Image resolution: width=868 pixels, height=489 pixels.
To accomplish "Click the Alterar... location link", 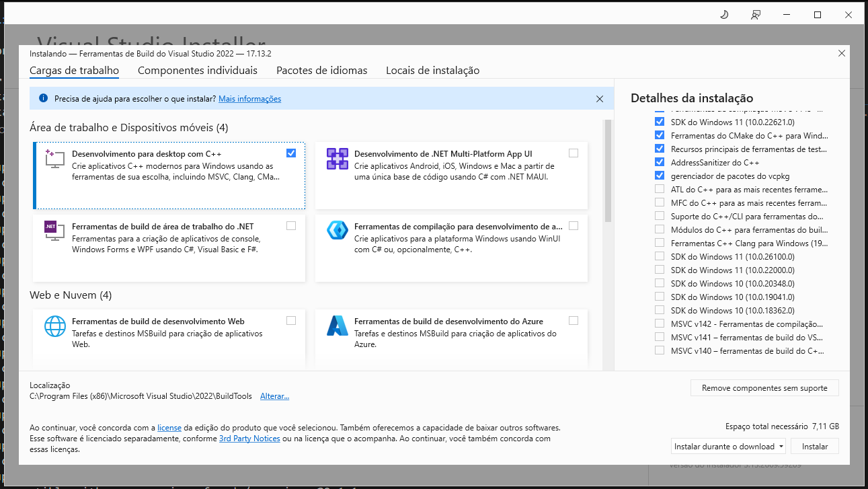I will (274, 396).
